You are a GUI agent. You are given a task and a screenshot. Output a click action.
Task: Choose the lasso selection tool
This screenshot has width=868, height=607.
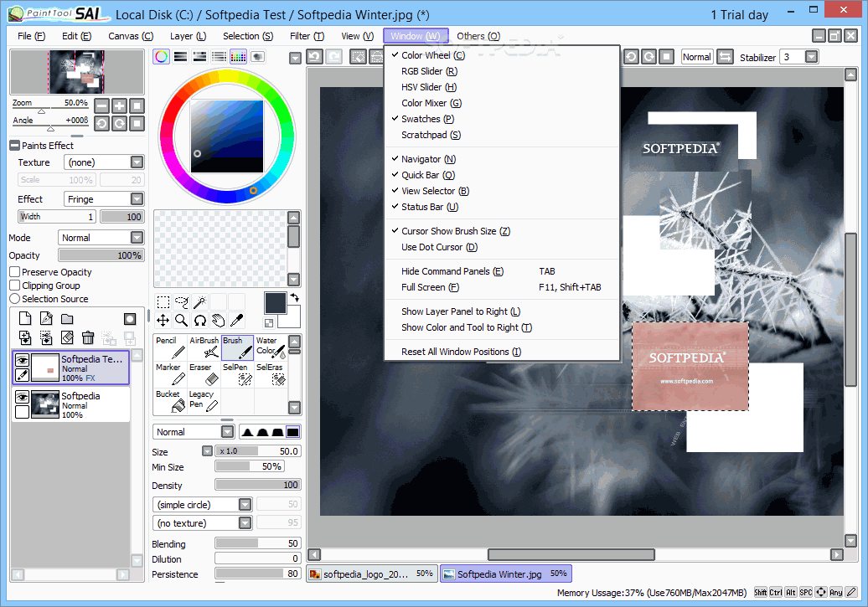(182, 302)
